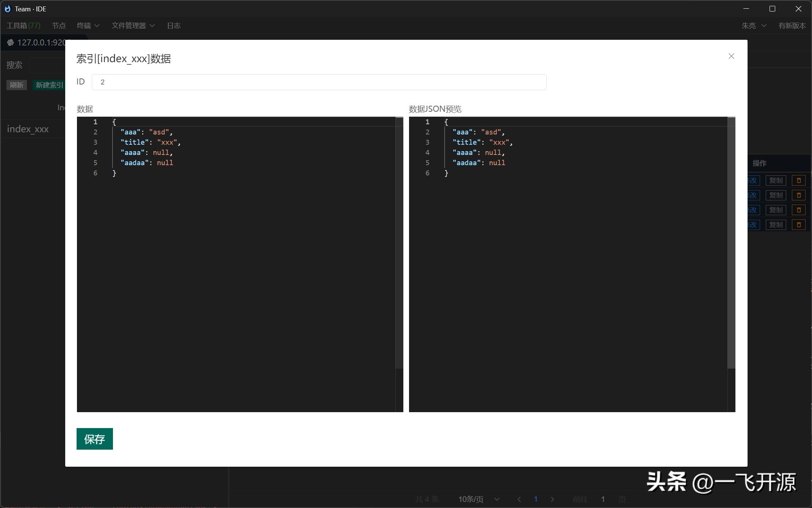The height and width of the screenshot is (508, 812).
Task: Open the 工具箱 menu
Action: point(23,25)
